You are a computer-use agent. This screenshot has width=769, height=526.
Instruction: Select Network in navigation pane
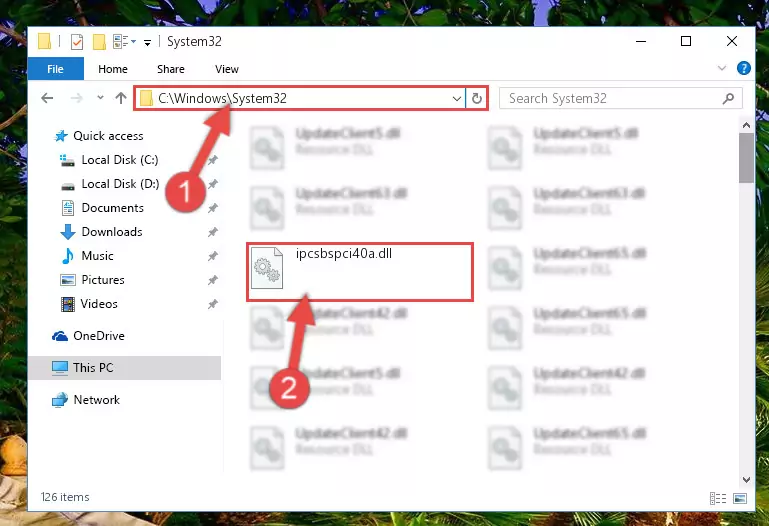point(96,400)
